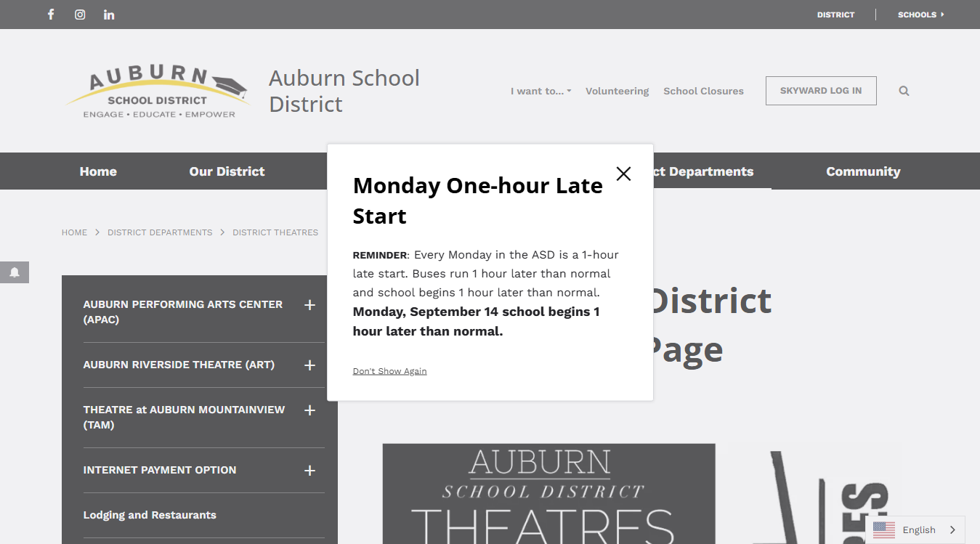Close the Monday Late Start popup
This screenshot has width=980, height=544.
coord(623,174)
